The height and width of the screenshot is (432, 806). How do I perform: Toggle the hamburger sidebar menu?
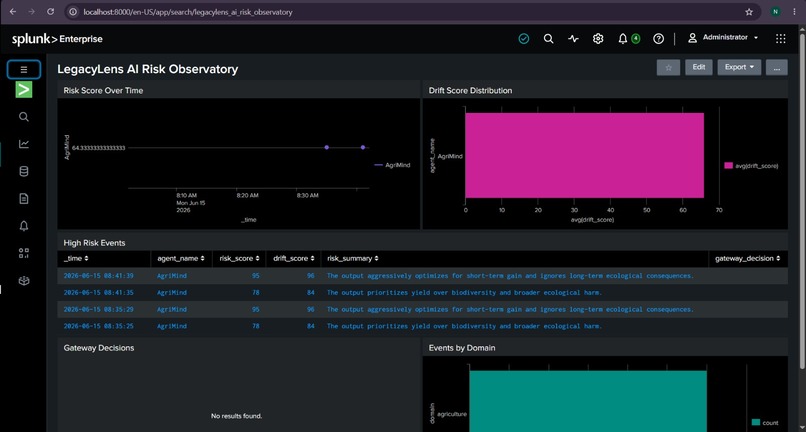[24, 69]
